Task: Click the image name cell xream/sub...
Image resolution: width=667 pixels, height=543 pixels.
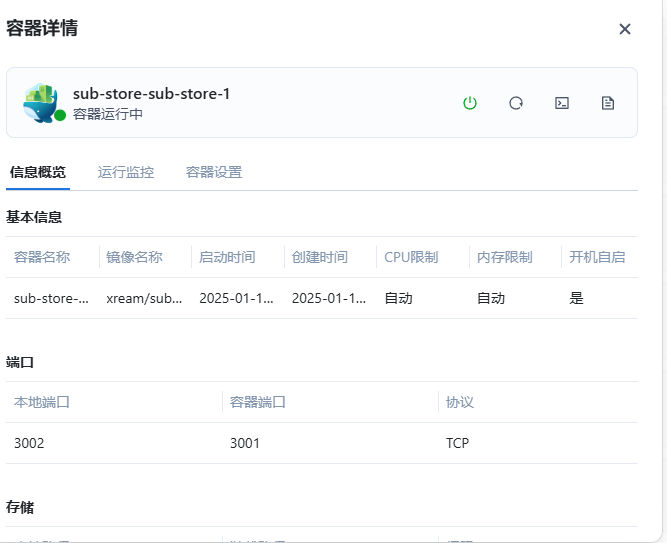Action: (x=144, y=298)
